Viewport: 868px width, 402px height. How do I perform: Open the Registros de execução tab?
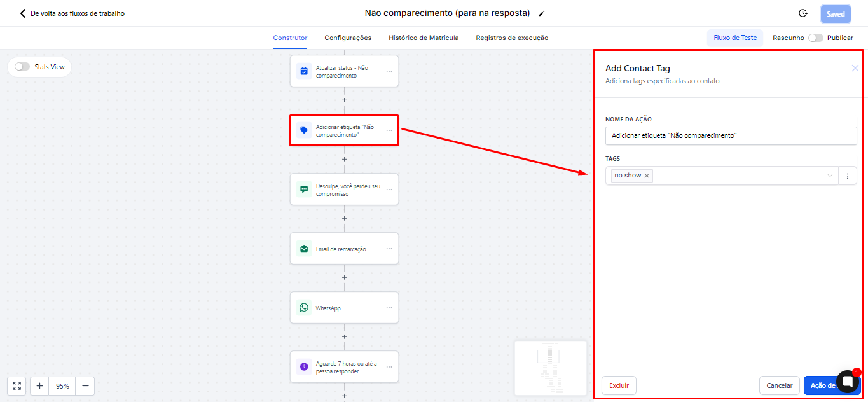click(x=512, y=38)
